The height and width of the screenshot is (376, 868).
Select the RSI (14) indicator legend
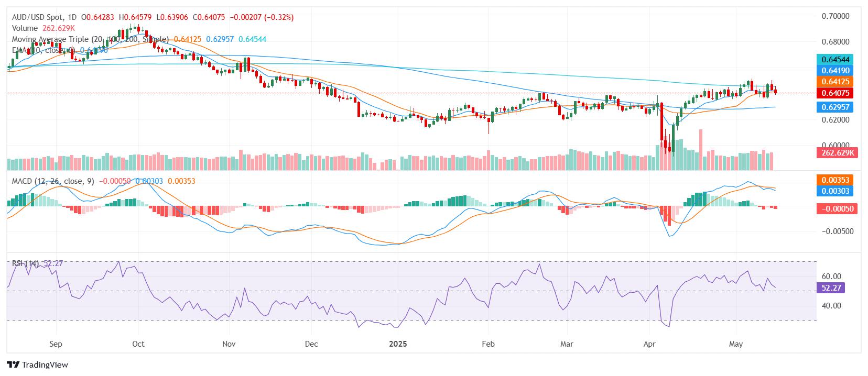[25, 263]
